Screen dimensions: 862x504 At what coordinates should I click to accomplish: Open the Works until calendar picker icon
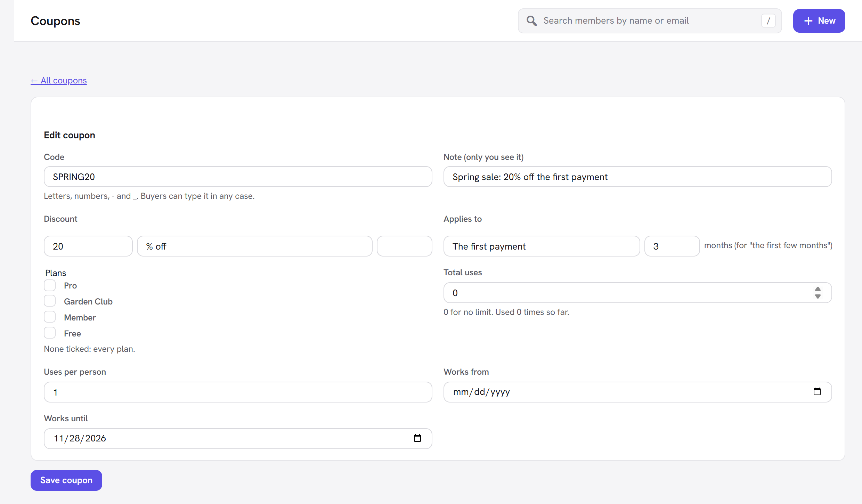(417, 438)
